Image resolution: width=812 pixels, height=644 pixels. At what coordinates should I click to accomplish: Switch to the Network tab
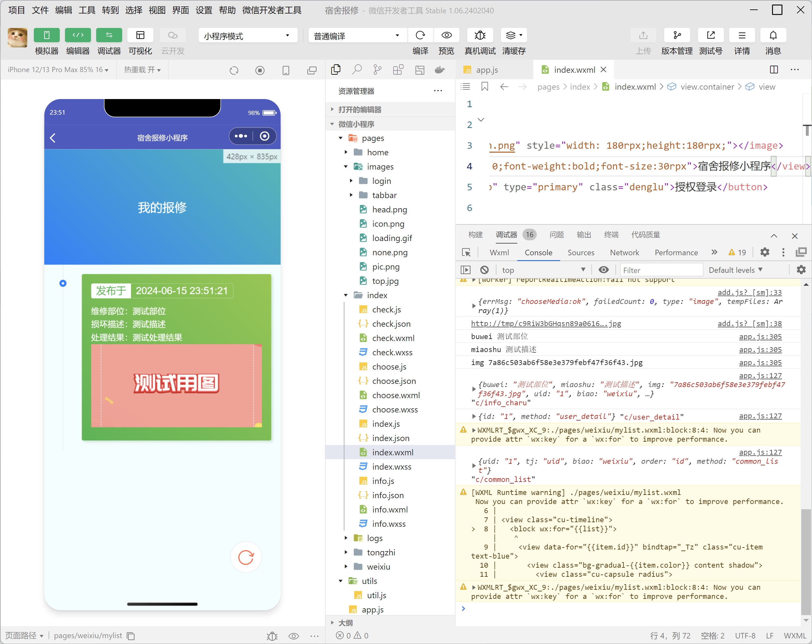click(624, 253)
